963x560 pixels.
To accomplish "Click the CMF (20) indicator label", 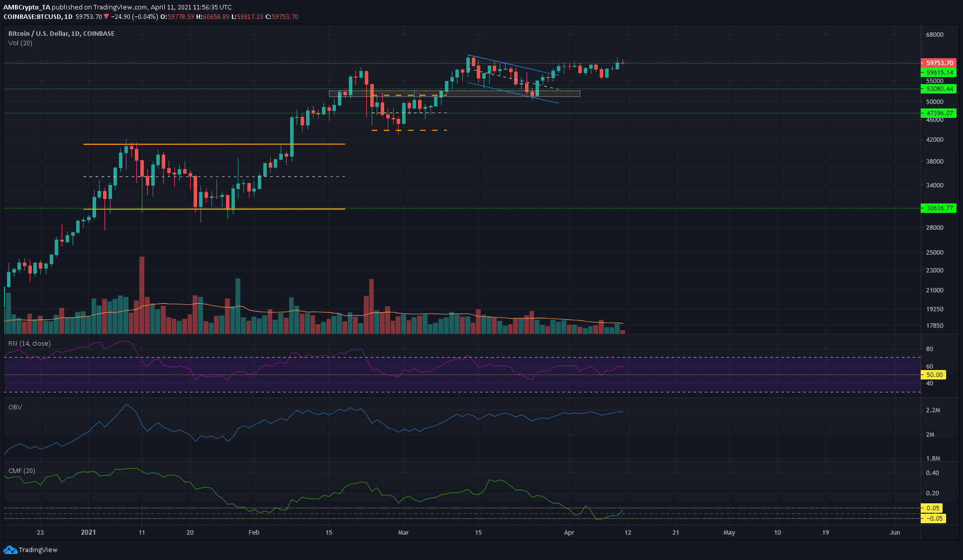I will coord(22,471).
